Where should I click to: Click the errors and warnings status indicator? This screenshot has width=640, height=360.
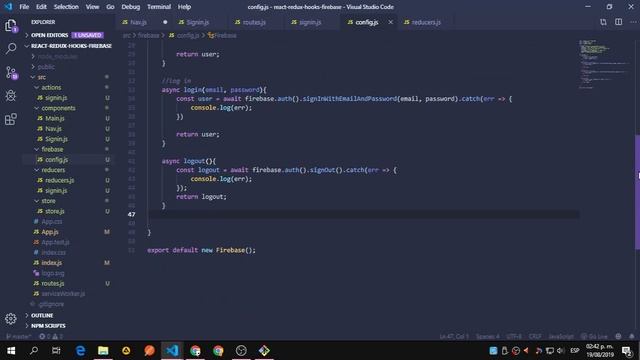51,336
